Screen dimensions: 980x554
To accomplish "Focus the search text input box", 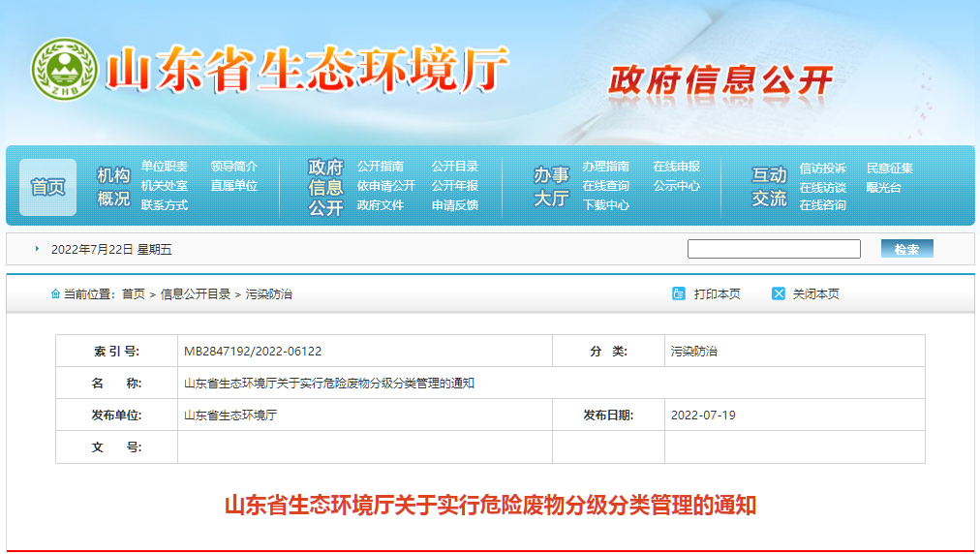I will coord(773,249).
